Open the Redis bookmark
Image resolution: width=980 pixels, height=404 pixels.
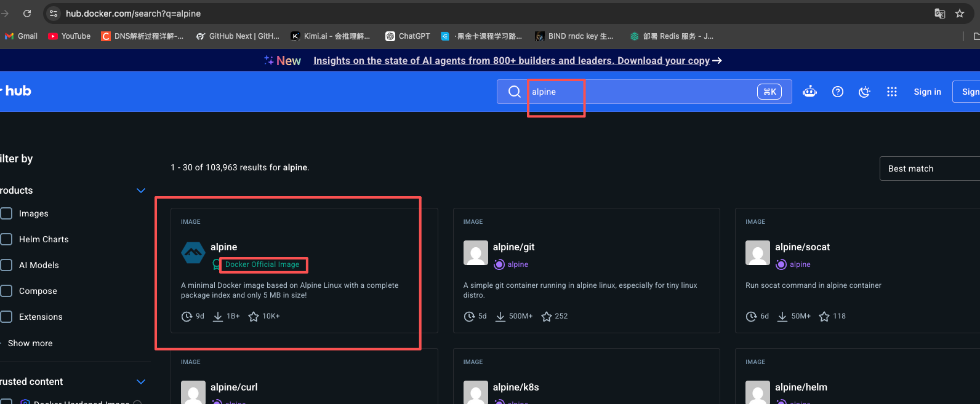click(672, 36)
